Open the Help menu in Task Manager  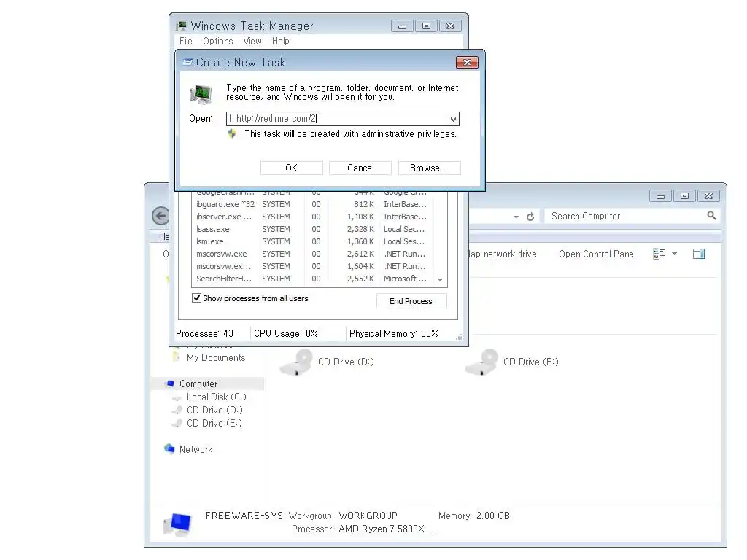(281, 42)
